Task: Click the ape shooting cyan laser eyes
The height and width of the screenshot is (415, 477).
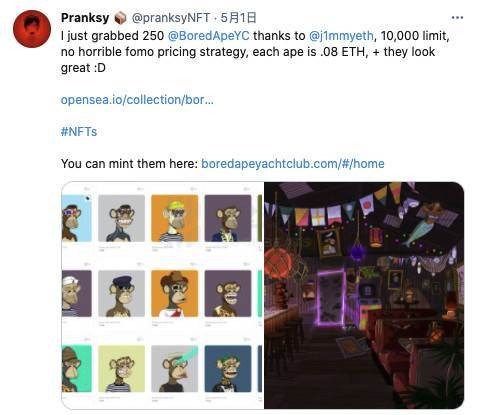Action: pyautogui.click(x=175, y=369)
